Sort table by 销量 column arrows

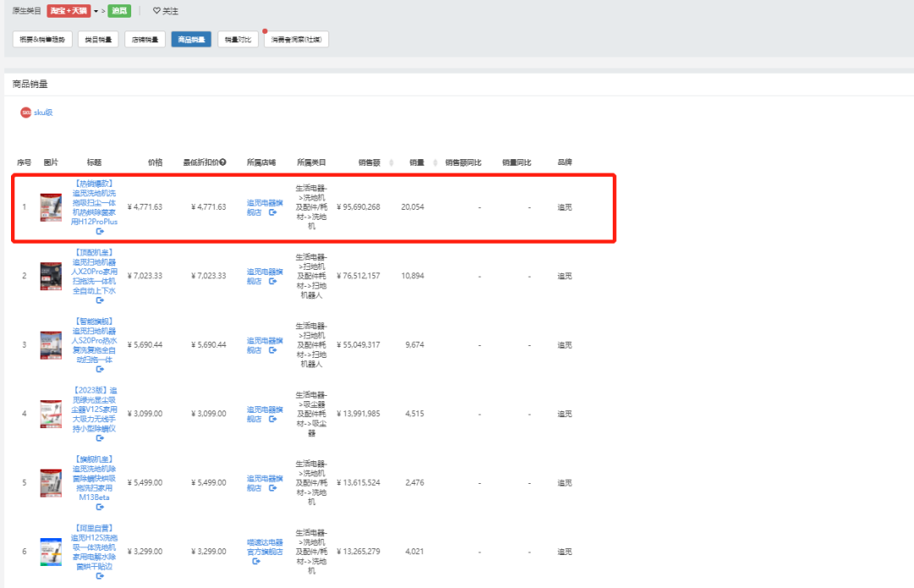435,162
